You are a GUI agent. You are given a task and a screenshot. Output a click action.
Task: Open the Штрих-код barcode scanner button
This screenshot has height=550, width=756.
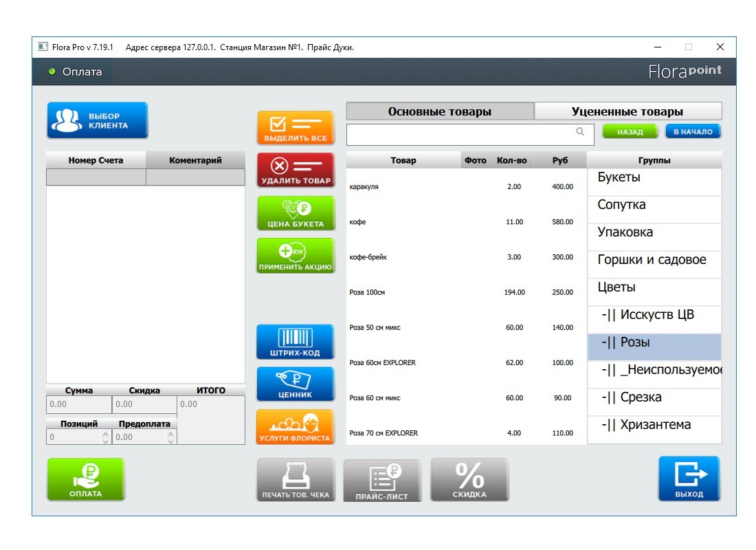coord(296,342)
